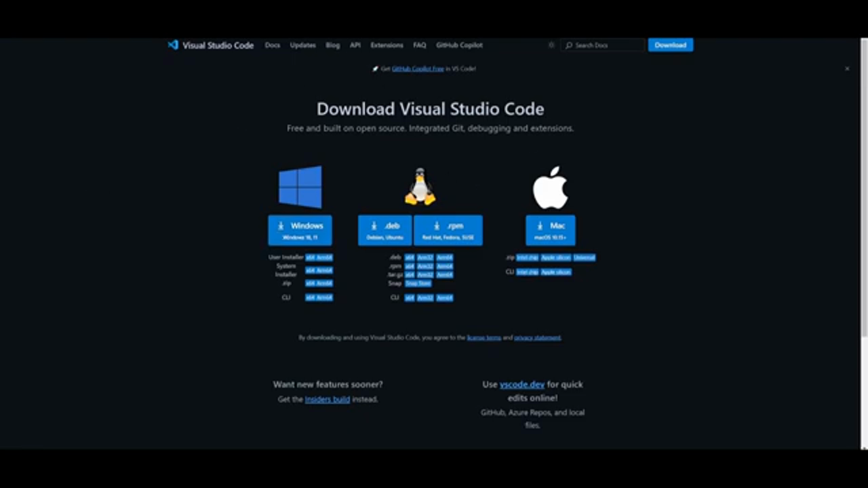
Task: Dismiss the announcement banner with X
Action: 847,68
